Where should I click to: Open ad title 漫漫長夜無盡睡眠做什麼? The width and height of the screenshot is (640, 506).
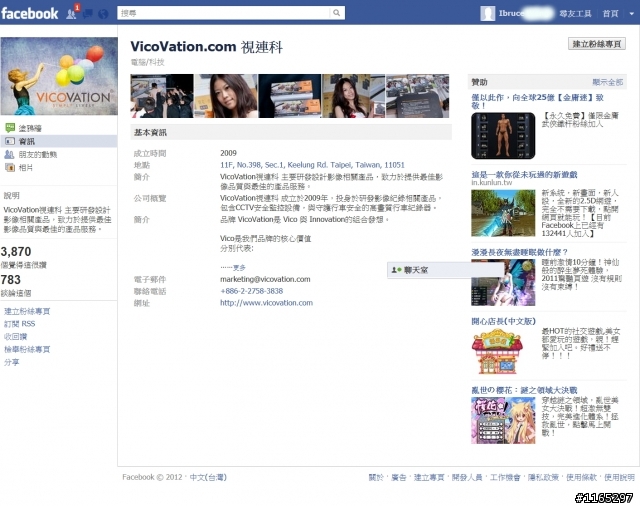point(519,252)
